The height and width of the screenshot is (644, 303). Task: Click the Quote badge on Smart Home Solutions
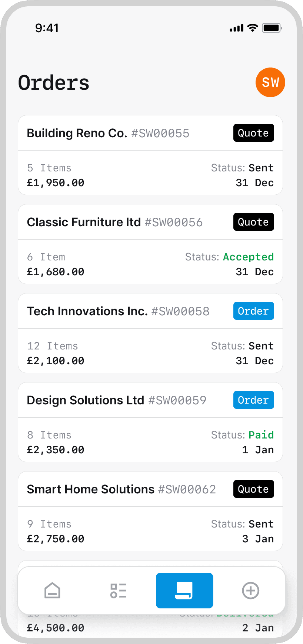coord(254,489)
